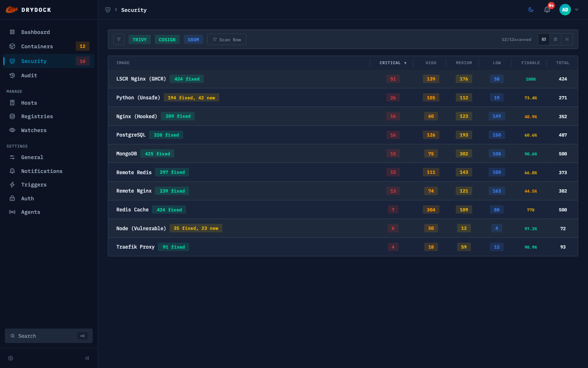Click the Audit history clock icon
Image resolution: width=588 pixels, height=368 pixels.
tap(12, 75)
